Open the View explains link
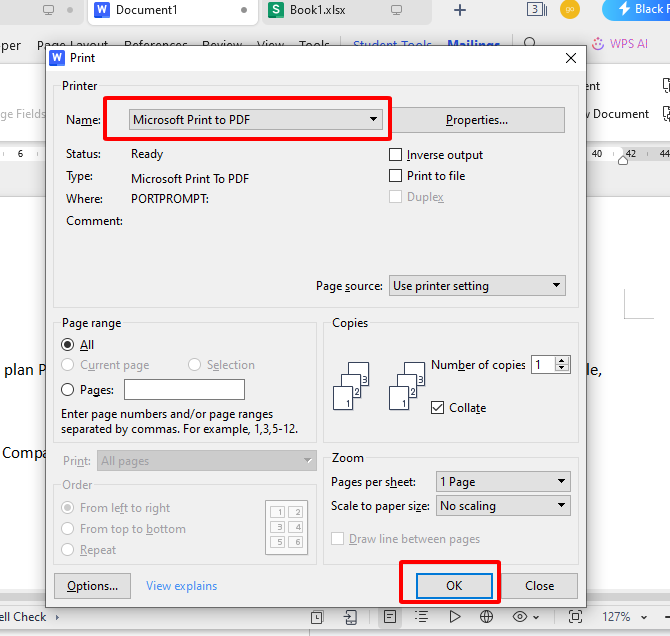 [182, 586]
